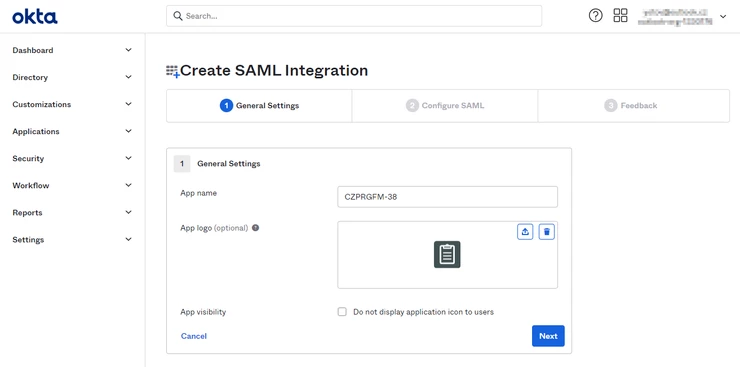This screenshot has width=740, height=367.
Task: Expand the Directory menu chevron
Action: (128, 77)
